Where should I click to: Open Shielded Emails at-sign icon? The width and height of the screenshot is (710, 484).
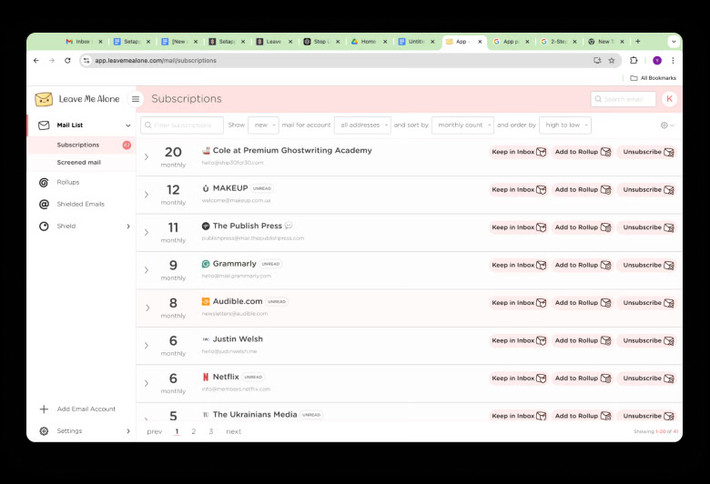(44, 204)
